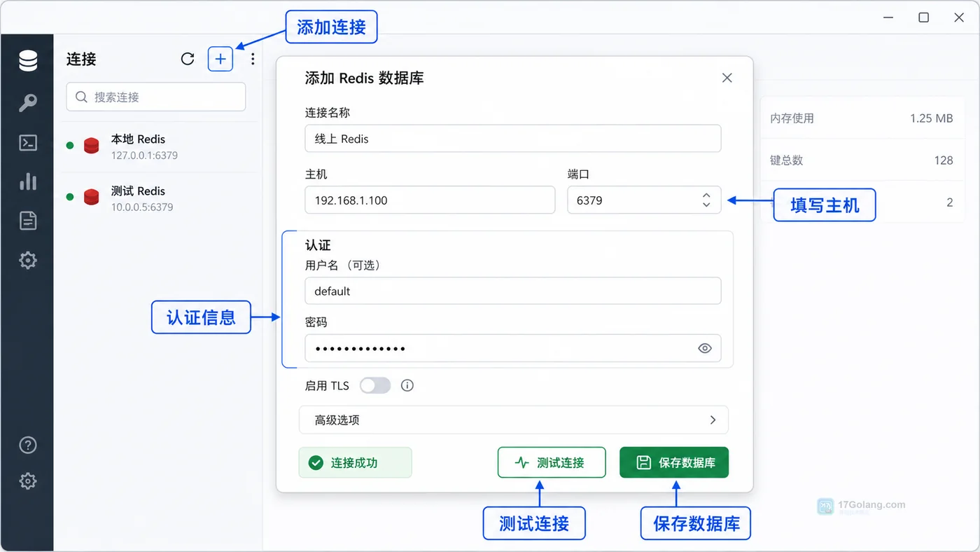Show TLS info tooltip icon
980x552 pixels.
[407, 385]
